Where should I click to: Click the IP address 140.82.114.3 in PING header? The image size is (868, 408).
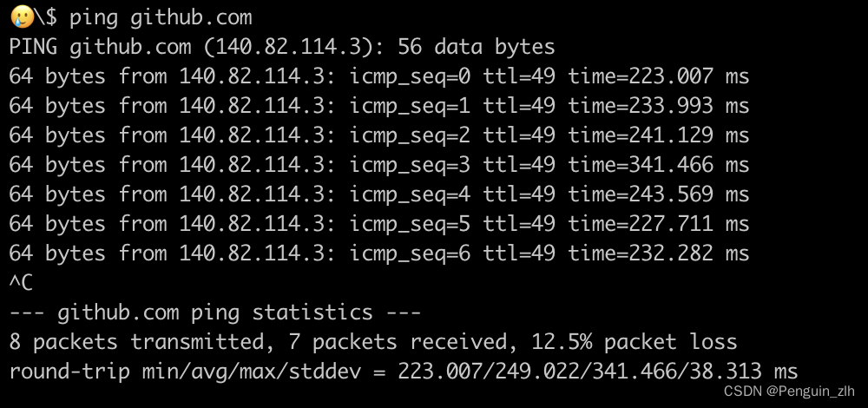288,47
